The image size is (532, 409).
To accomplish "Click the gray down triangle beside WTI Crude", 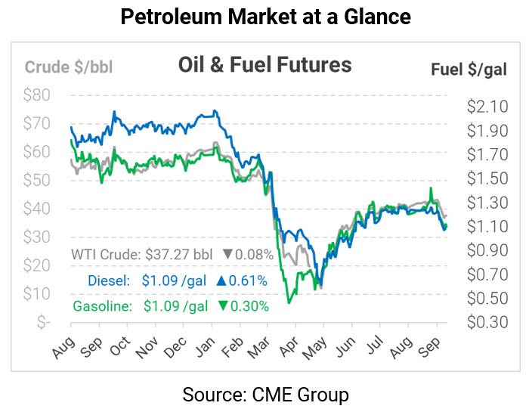I will [x=228, y=255].
